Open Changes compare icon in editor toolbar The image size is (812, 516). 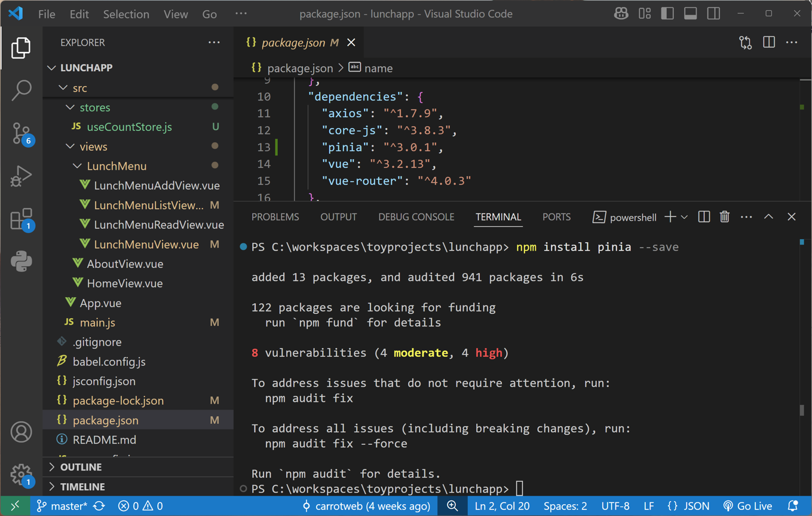pyautogui.click(x=745, y=42)
